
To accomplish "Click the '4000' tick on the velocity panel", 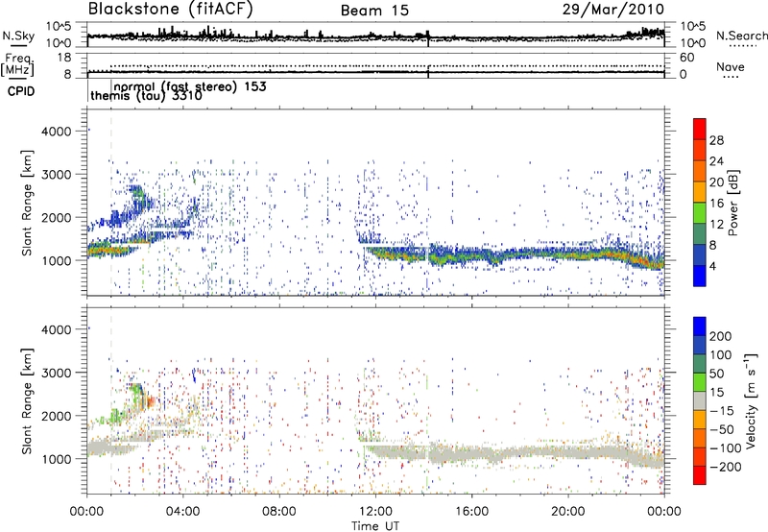I will (56, 329).
